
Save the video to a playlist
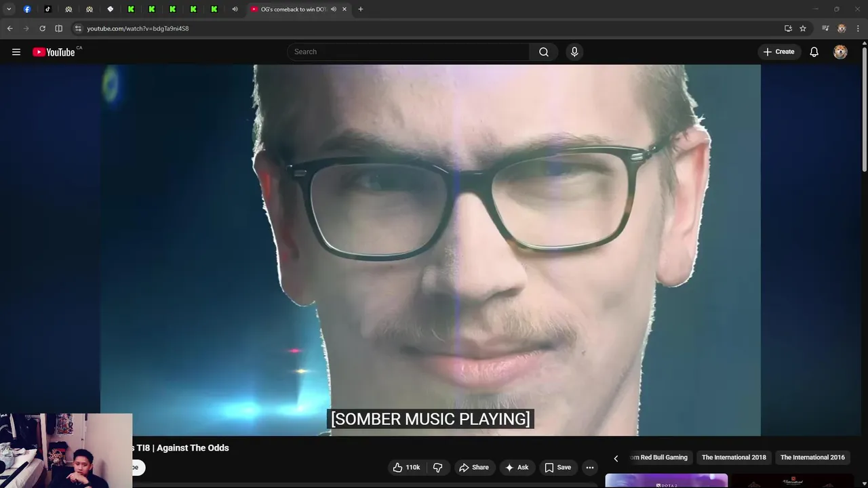click(x=557, y=468)
